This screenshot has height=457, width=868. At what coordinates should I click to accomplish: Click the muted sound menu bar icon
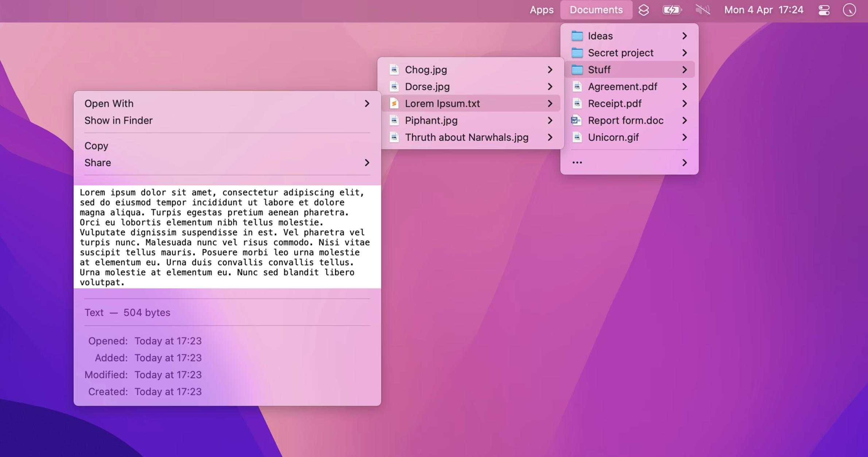click(702, 10)
